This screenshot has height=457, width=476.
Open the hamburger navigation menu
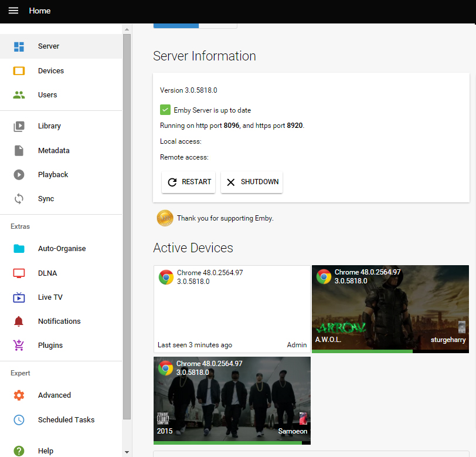point(13,11)
